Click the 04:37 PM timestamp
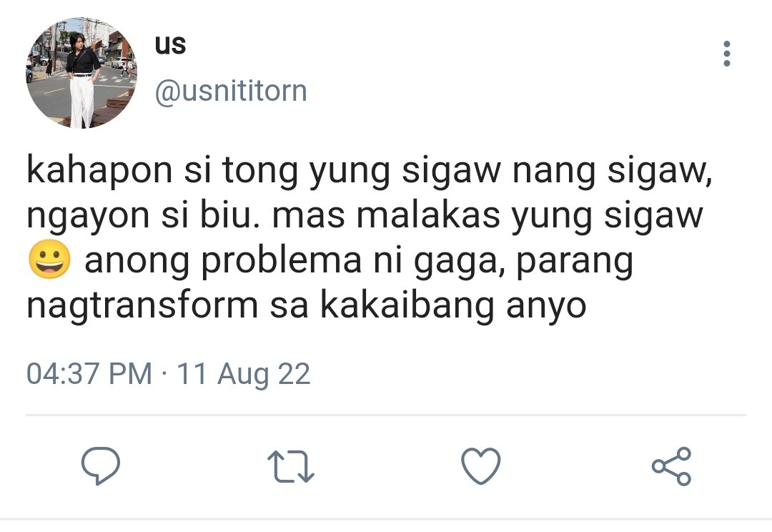The height and width of the screenshot is (532, 772). click(x=89, y=373)
